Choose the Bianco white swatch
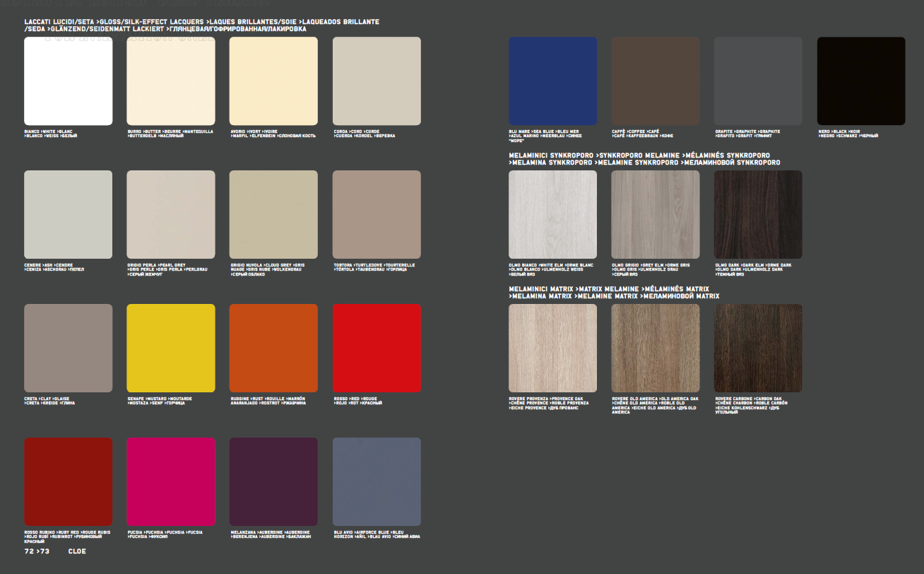 click(68, 81)
